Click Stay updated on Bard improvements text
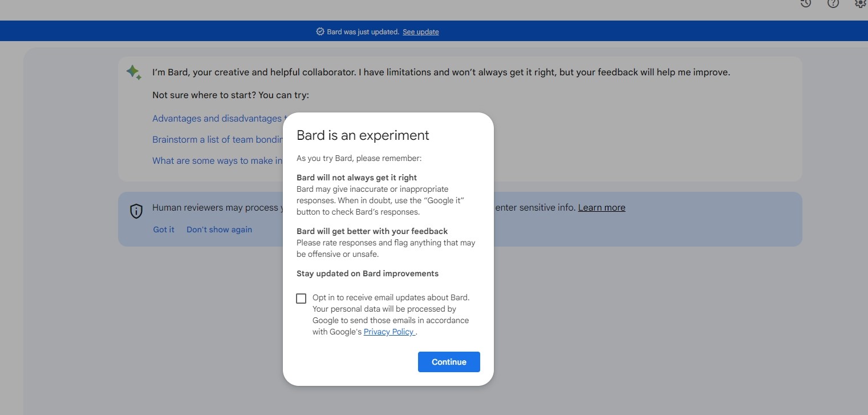Image resolution: width=868 pixels, height=415 pixels. coord(367,273)
